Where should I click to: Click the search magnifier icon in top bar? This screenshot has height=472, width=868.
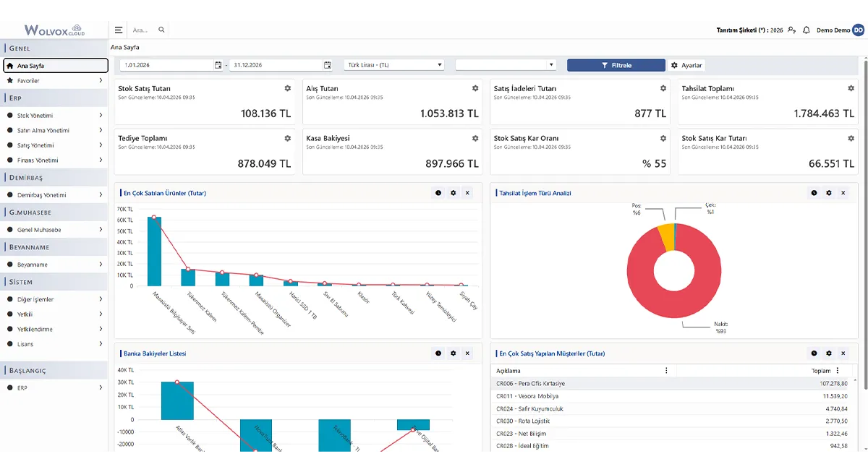pos(161,30)
